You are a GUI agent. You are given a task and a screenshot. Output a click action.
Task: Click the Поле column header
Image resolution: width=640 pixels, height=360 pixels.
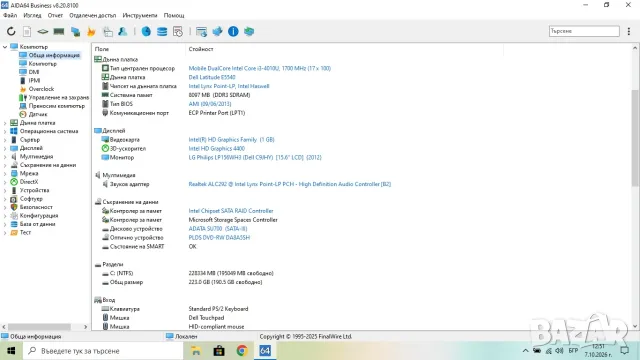point(102,49)
